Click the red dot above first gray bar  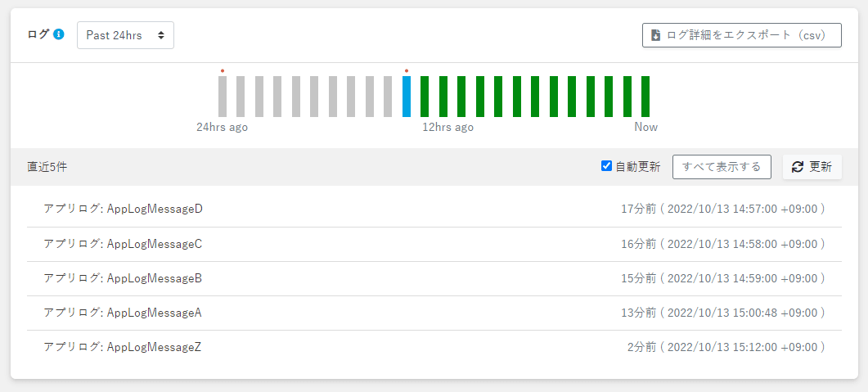pyautogui.click(x=223, y=70)
